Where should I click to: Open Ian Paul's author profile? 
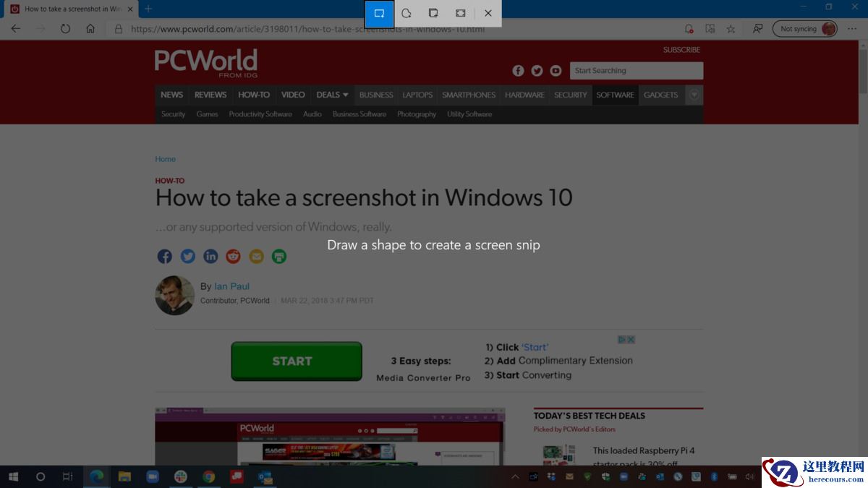(231, 286)
